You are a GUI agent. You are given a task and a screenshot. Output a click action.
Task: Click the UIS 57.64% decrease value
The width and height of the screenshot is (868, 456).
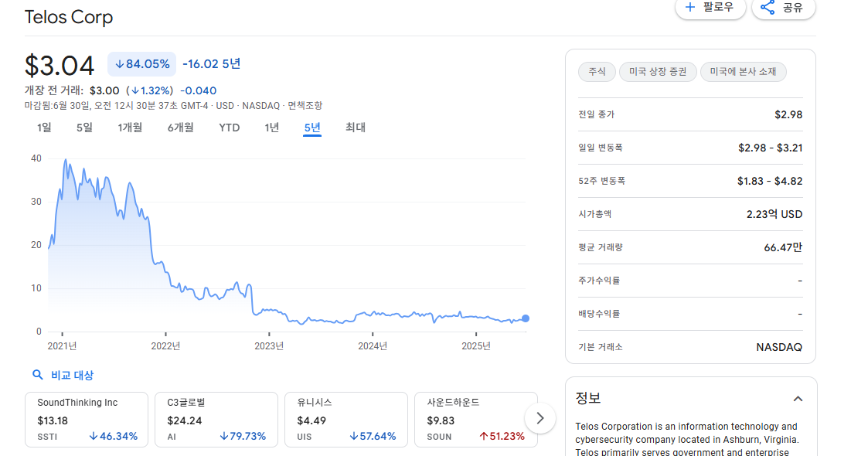click(x=373, y=437)
